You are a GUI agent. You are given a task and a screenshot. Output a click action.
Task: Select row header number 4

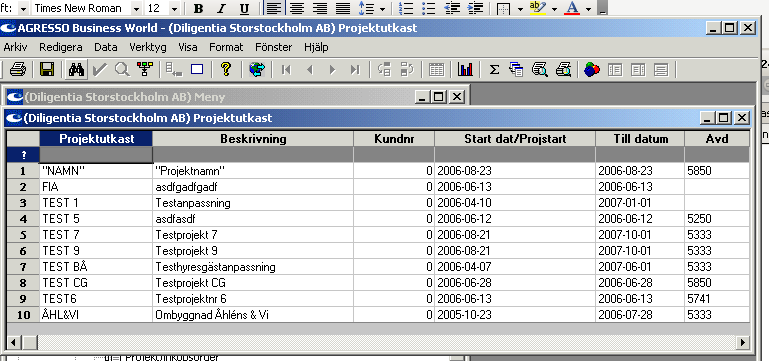click(x=23, y=219)
